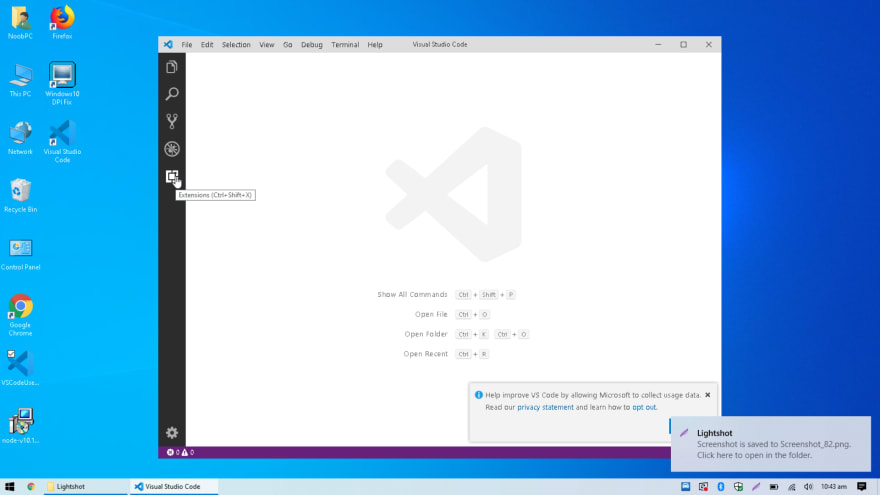Follow the privacy statement link
The height and width of the screenshot is (495, 880).
coord(545,407)
